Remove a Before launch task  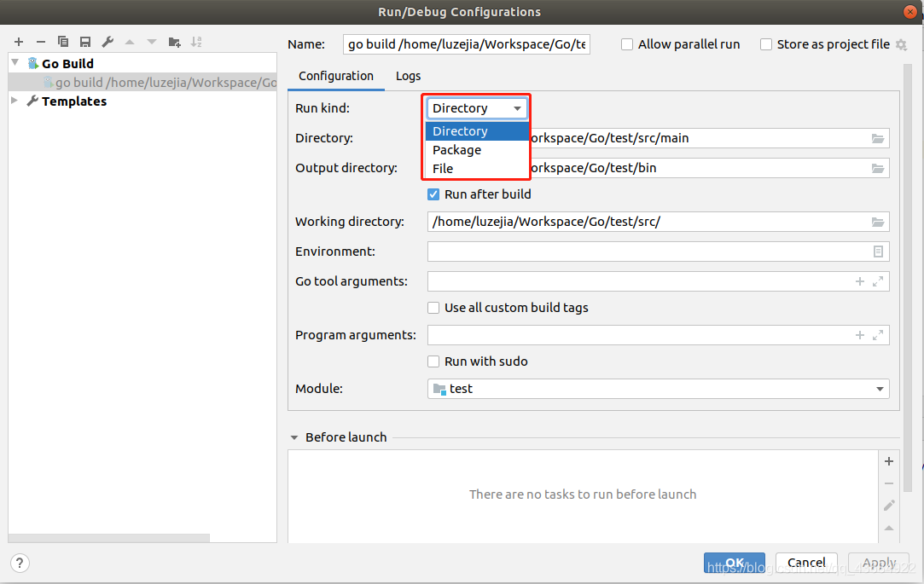(x=889, y=483)
